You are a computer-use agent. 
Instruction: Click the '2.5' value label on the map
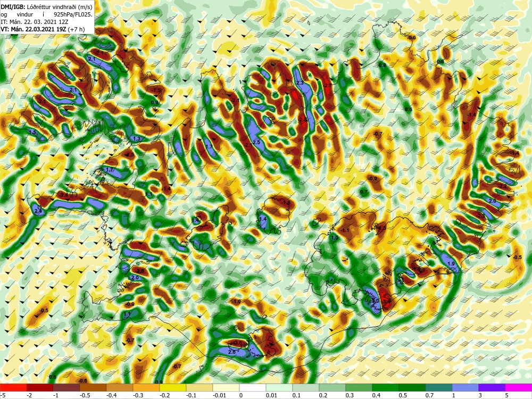(256, 142)
